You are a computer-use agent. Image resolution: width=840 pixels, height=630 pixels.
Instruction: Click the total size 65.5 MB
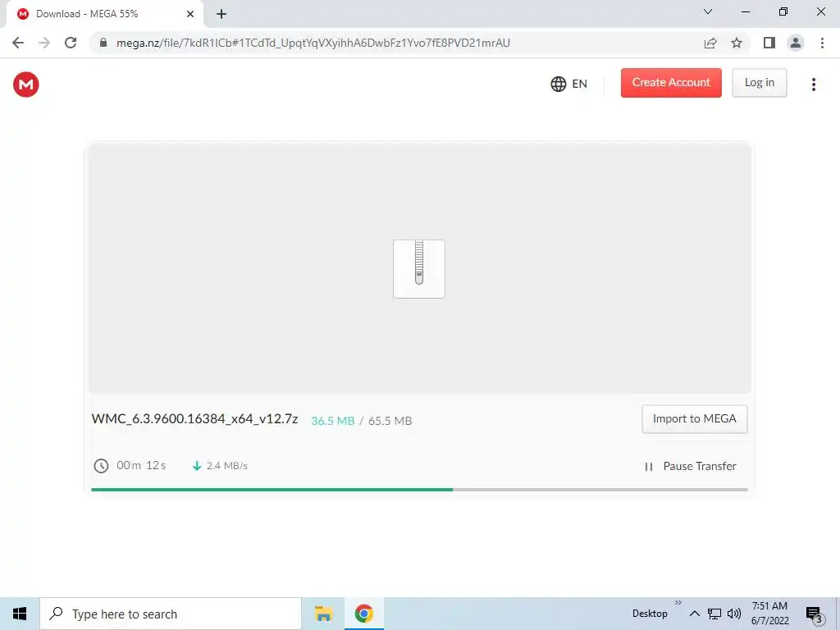390,421
